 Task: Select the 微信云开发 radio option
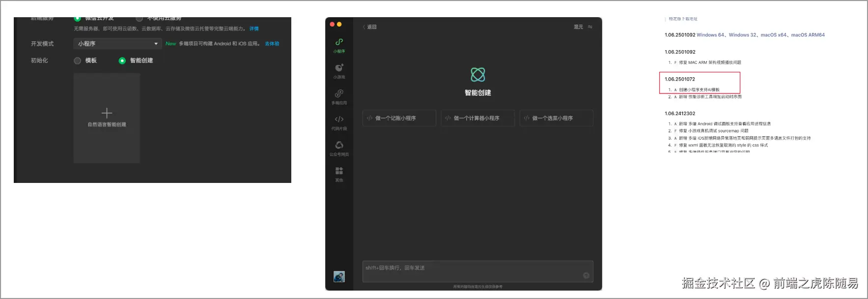point(77,19)
